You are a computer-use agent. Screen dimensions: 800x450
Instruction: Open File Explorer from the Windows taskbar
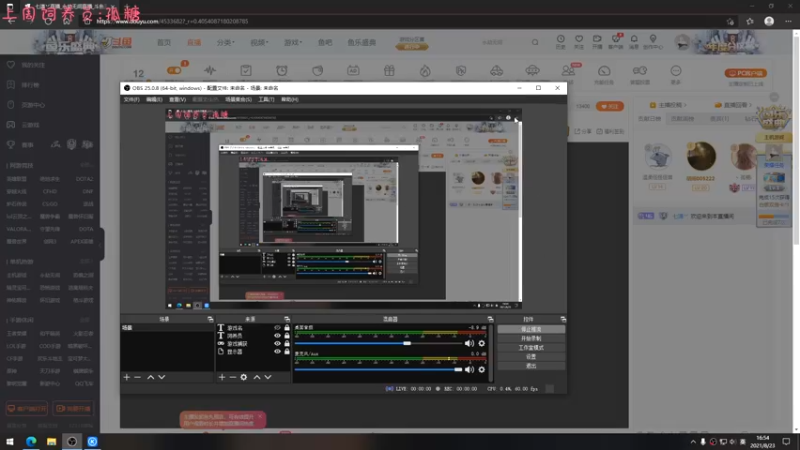[x=52, y=441]
